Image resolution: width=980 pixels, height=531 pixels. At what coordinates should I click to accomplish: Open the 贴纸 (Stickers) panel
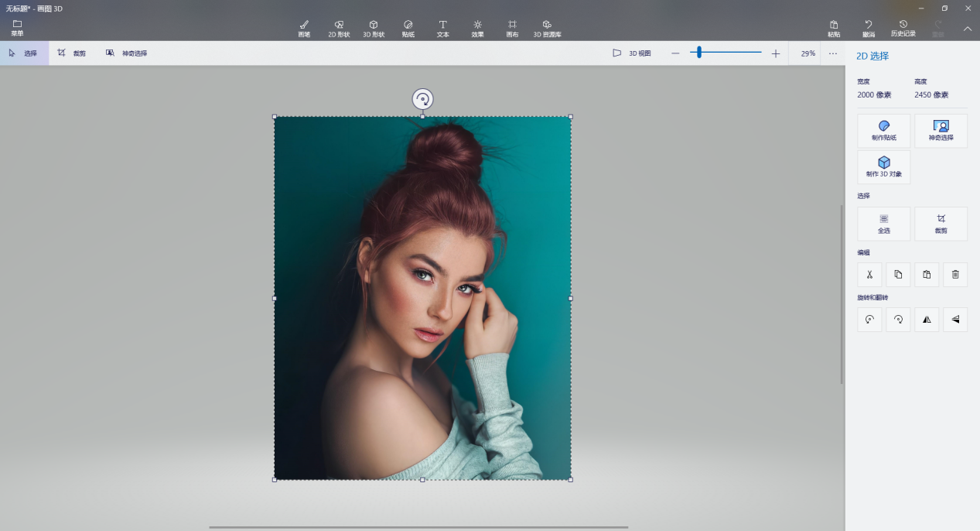pyautogui.click(x=408, y=29)
